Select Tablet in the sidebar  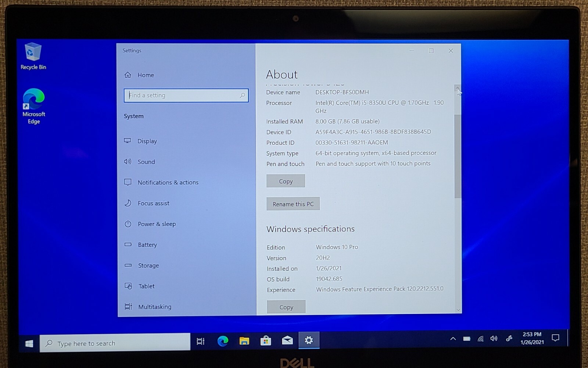140,286
